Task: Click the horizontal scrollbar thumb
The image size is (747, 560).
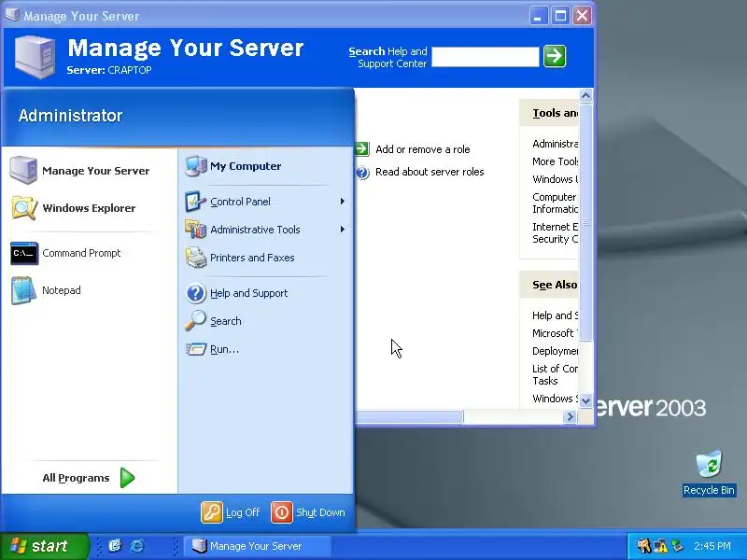Action: pyautogui.click(x=409, y=416)
